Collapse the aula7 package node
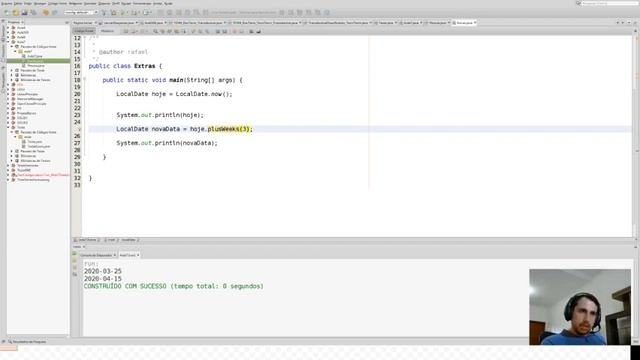 click(x=15, y=51)
